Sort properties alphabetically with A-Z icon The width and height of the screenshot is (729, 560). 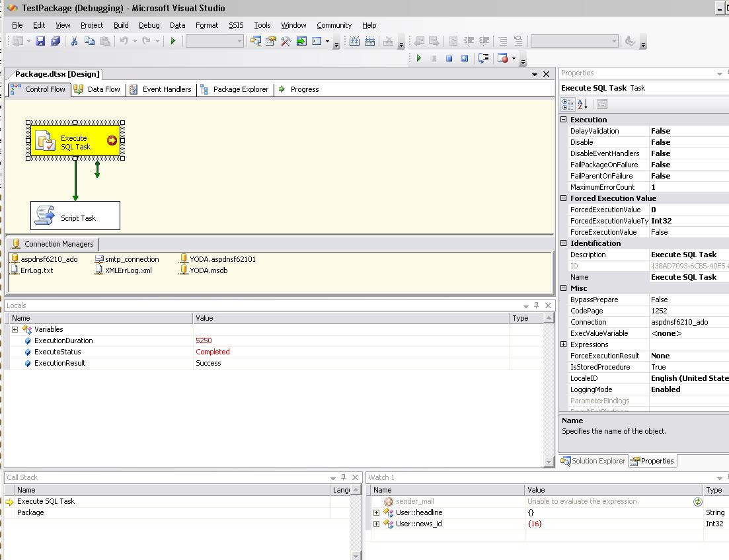click(x=583, y=104)
